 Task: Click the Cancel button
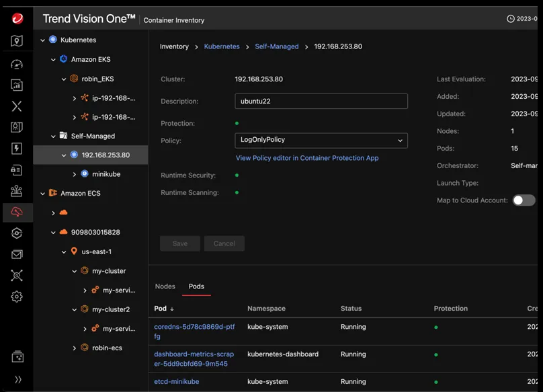click(224, 243)
